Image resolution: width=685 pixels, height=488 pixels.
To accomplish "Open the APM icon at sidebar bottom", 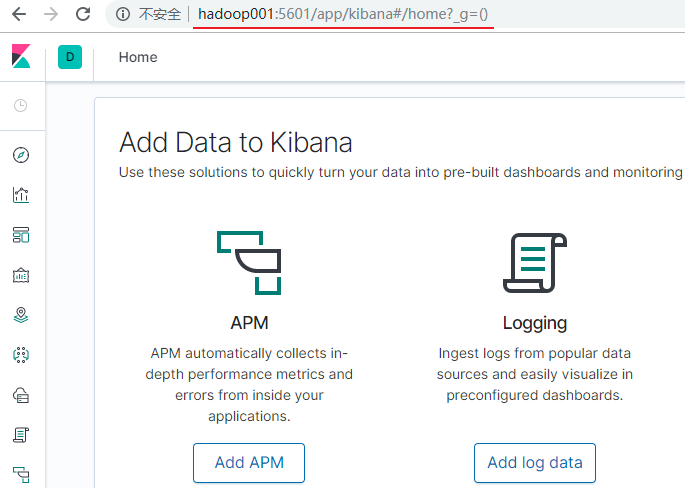I will 21,473.
